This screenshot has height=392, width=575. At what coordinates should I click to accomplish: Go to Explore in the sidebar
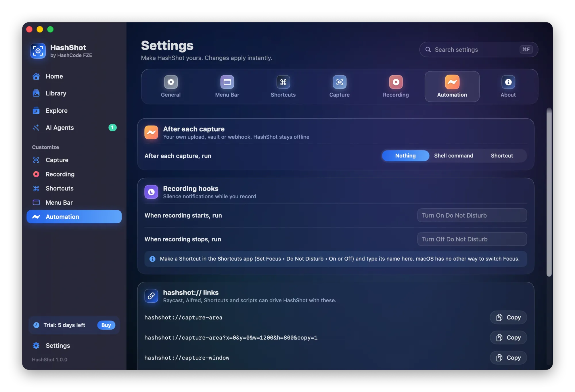[74, 111]
